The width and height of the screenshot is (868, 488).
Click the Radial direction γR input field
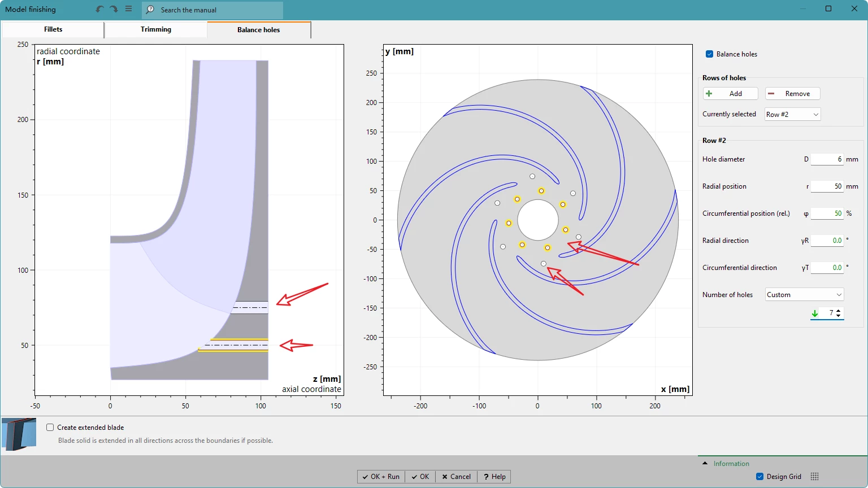click(827, 241)
